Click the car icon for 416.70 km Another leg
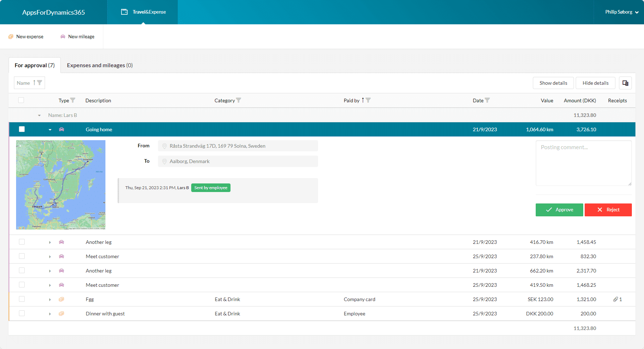644x349 pixels. [x=61, y=242]
